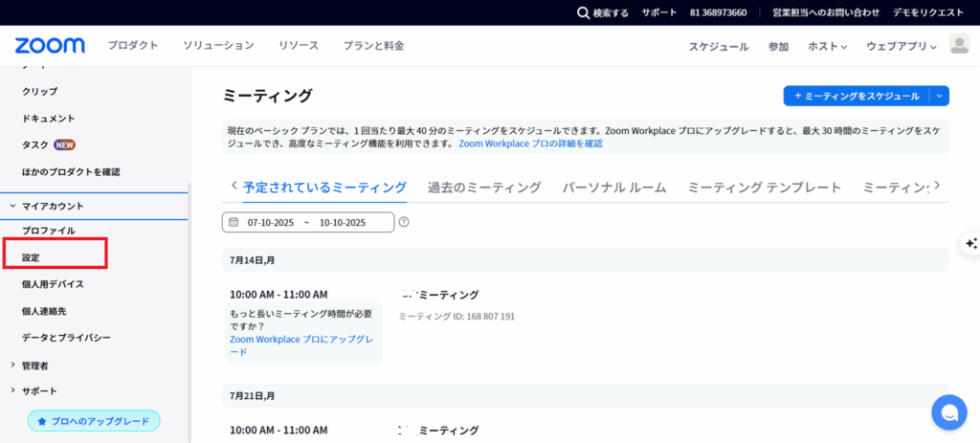
Task: Open the リソース menu
Action: point(299,46)
